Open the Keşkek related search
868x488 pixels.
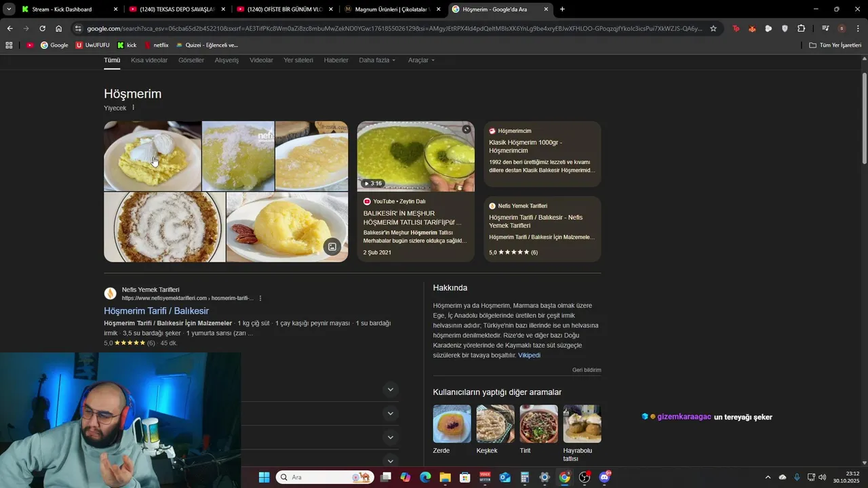click(495, 430)
